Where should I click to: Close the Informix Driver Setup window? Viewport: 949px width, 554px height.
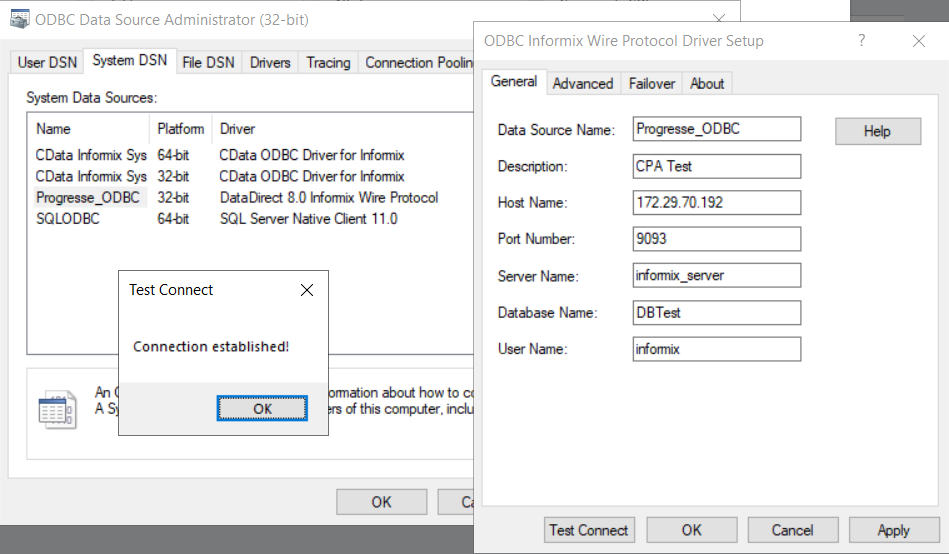coord(919,41)
